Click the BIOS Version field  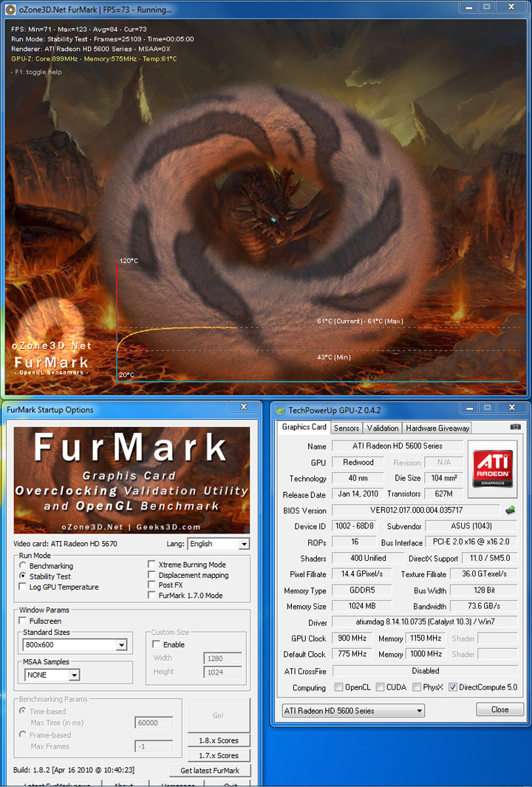(416, 511)
